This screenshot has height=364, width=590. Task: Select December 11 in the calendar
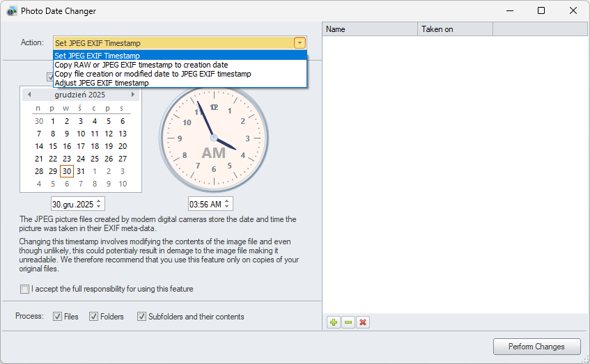click(x=95, y=134)
